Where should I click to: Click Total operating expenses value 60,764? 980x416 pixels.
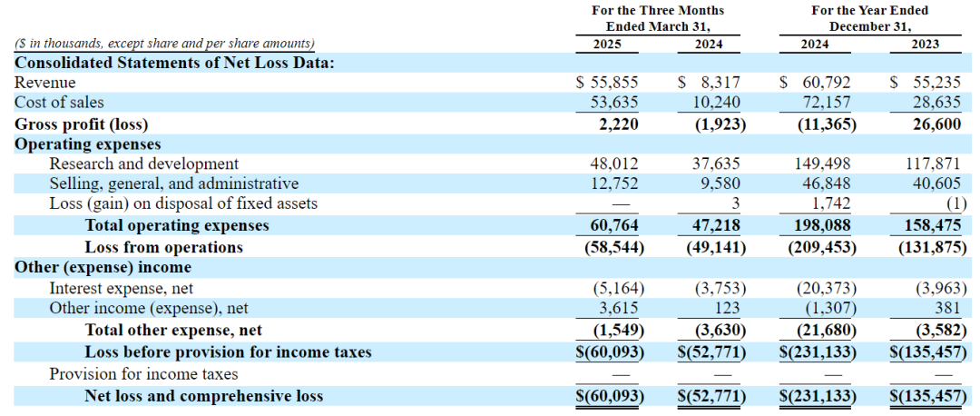click(x=616, y=225)
